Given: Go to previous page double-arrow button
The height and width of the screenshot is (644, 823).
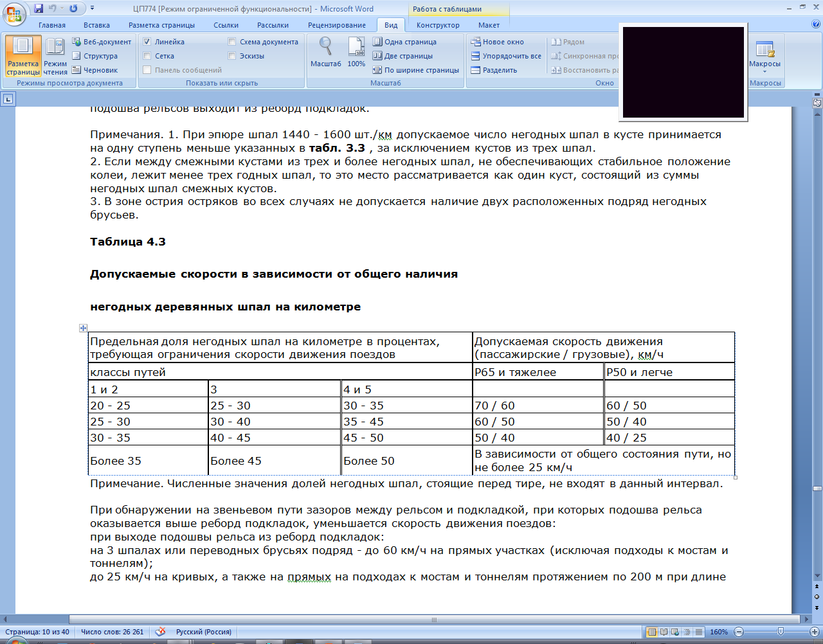Looking at the screenshot, I should click(x=817, y=587).
